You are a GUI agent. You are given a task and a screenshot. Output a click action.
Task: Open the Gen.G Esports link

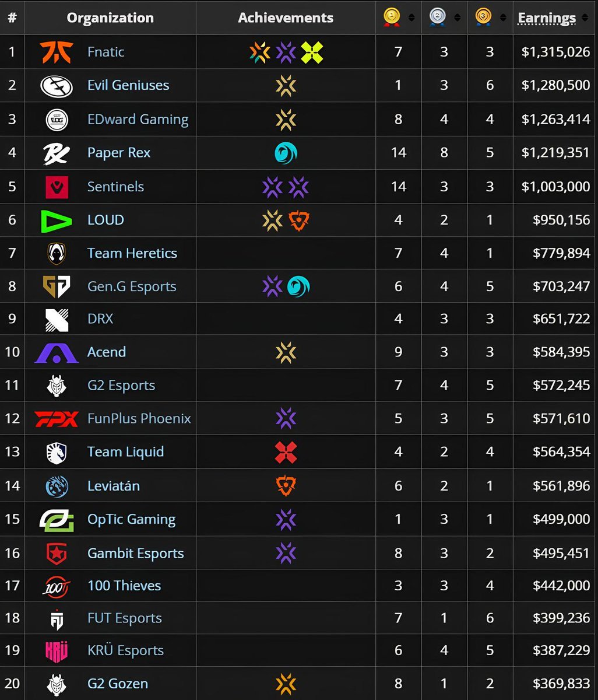[132, 286]
